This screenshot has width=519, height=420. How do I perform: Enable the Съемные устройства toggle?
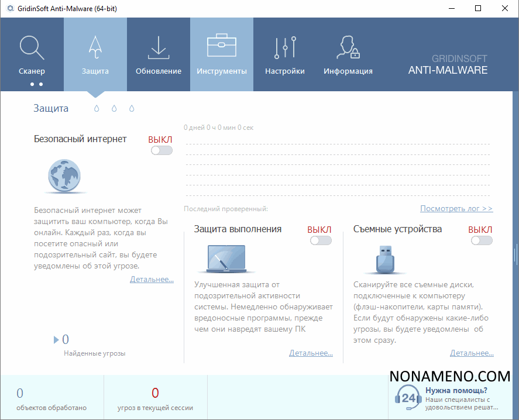tap(482, 240)
